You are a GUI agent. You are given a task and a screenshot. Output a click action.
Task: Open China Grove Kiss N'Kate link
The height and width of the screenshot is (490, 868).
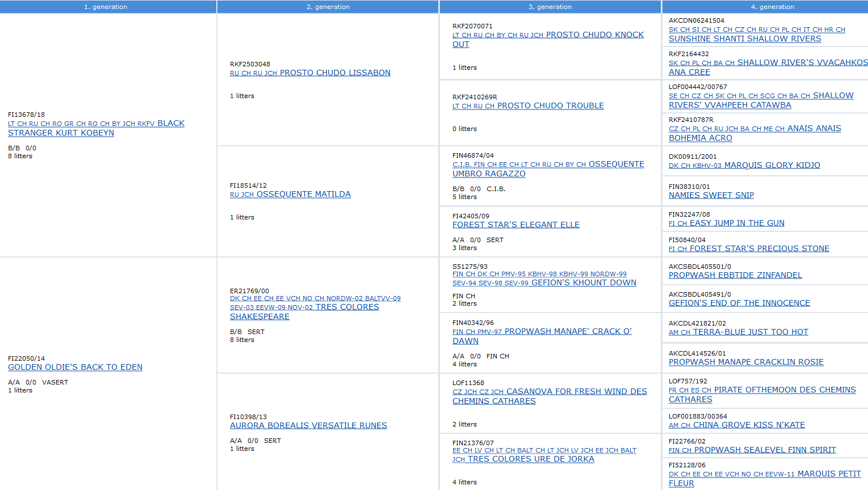(x=749, y=425)
